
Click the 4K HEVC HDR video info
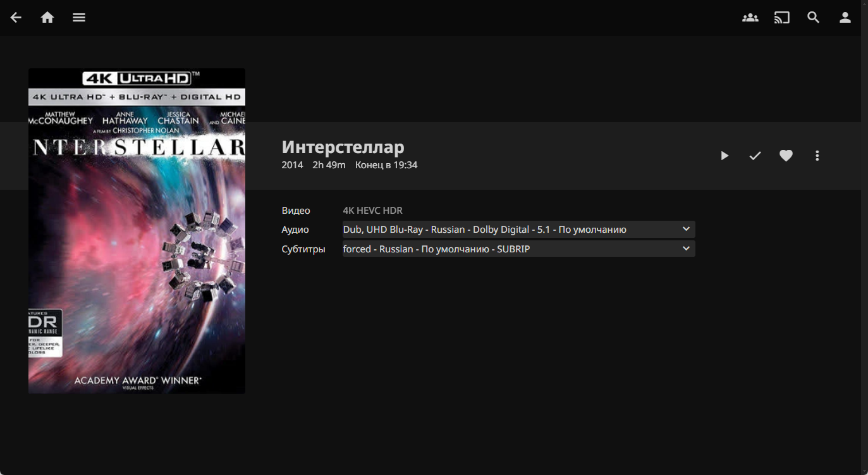372,211
